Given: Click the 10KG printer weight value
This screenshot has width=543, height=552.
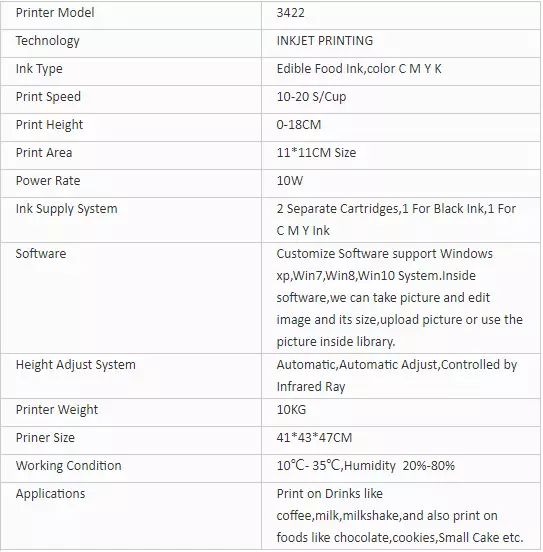Looking at the screenshot, I should coord(291,410).
